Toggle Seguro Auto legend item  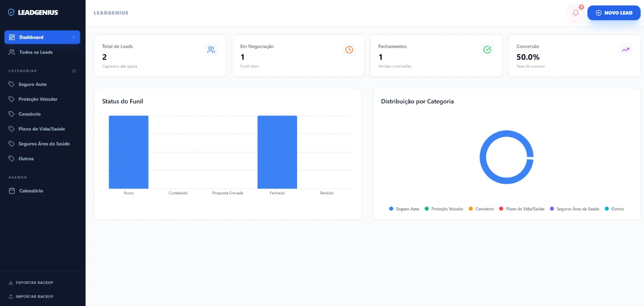click(x=404, y=209)
